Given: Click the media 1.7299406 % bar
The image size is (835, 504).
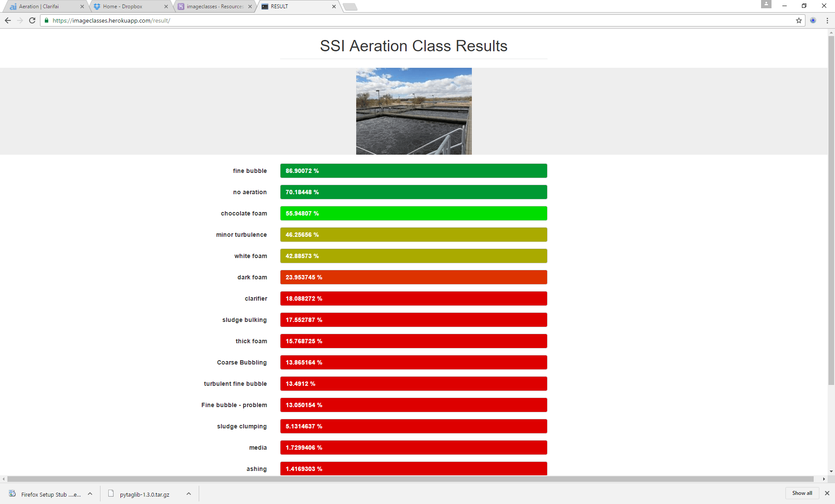Looking at the screenshot, I should coord(414,448).
